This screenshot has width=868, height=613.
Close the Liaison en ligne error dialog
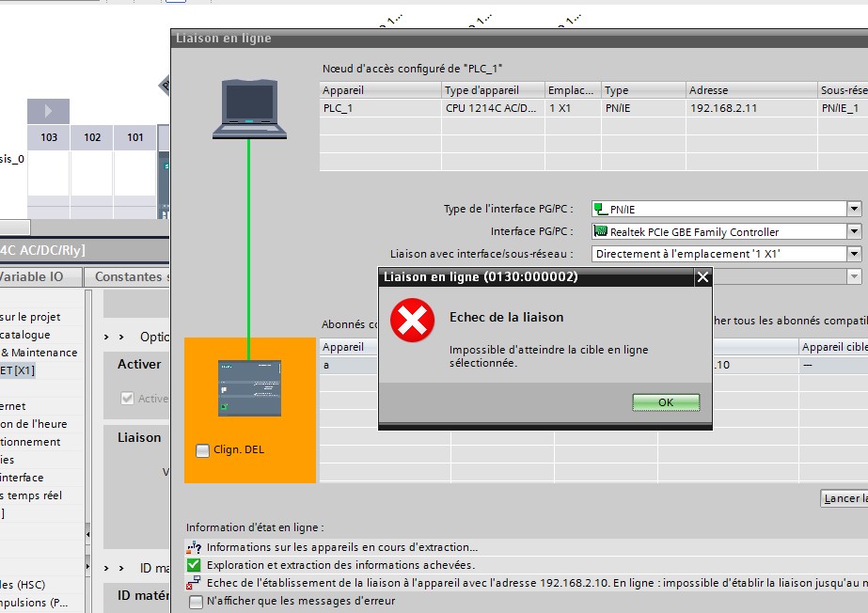click(702, 277)
